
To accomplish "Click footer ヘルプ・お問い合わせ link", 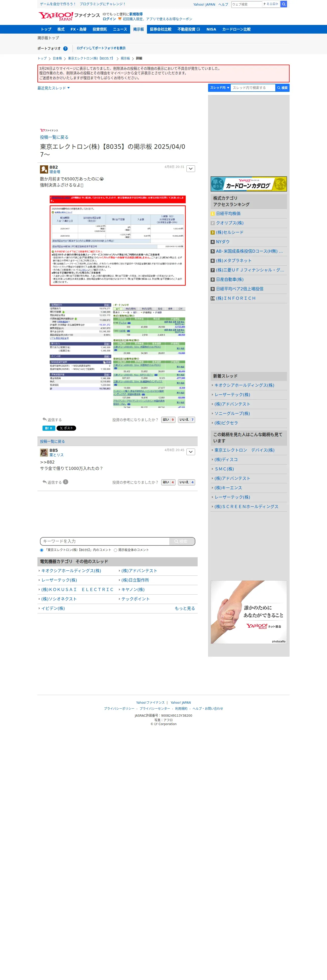I will pyautogui.click(x=208, y=708).
